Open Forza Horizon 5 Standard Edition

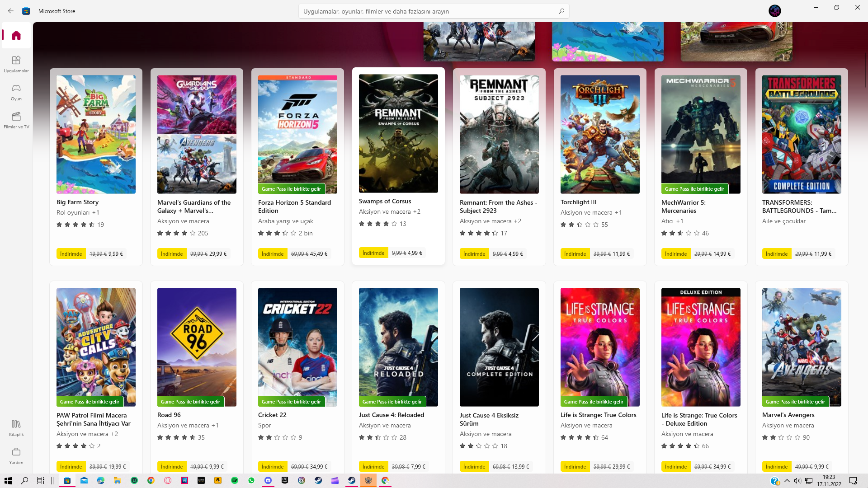point(297,134)
